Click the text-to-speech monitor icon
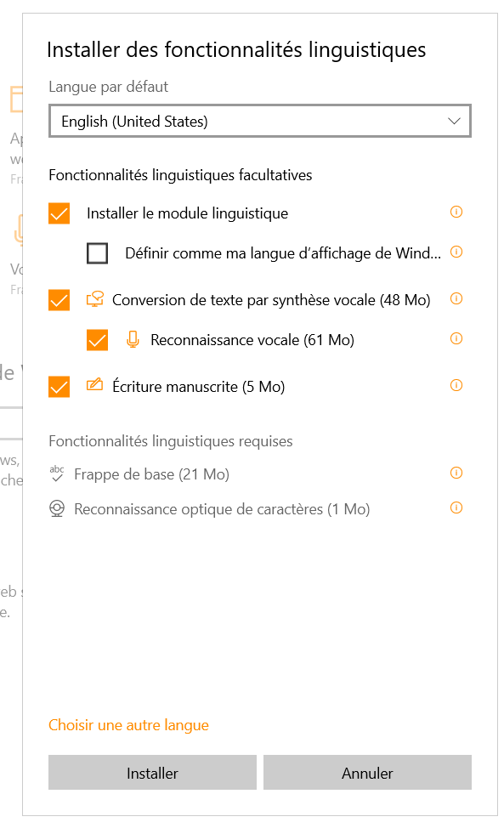504x828 pixels. point(97,299)
